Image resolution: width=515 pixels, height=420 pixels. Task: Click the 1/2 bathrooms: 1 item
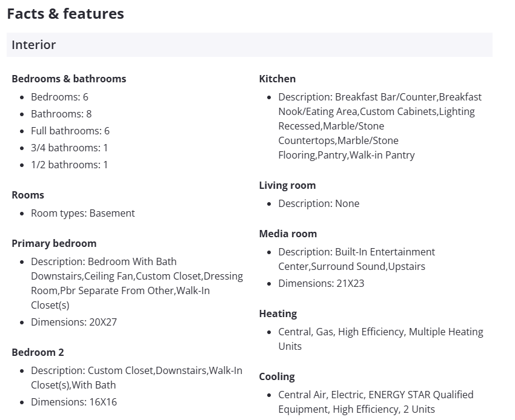pos(69,165)
